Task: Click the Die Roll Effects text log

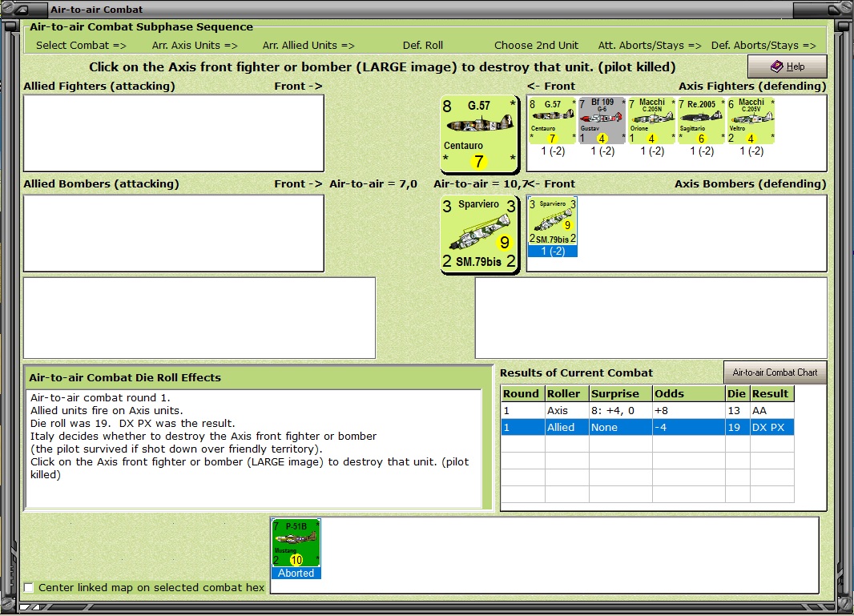Action: click(254, 449)
